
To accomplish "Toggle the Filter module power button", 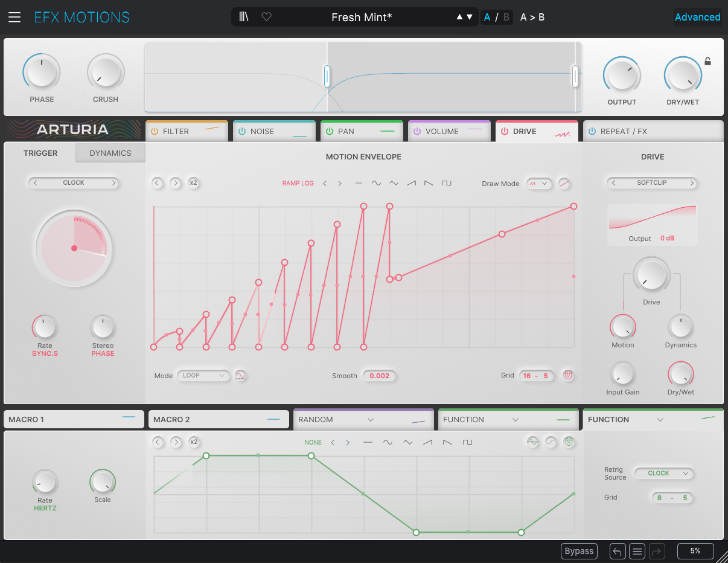I will [x=154, y=131].
